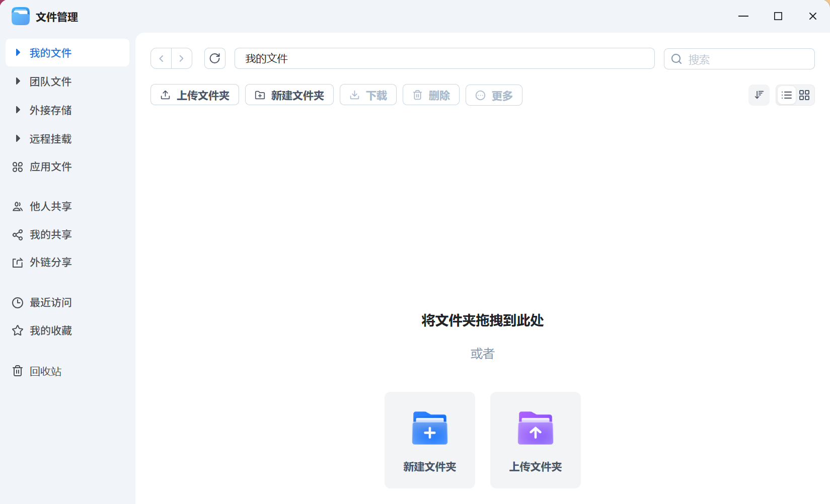Open 我的收藏 favorites list
Screen dimensions: 830x504
point(50,330)
